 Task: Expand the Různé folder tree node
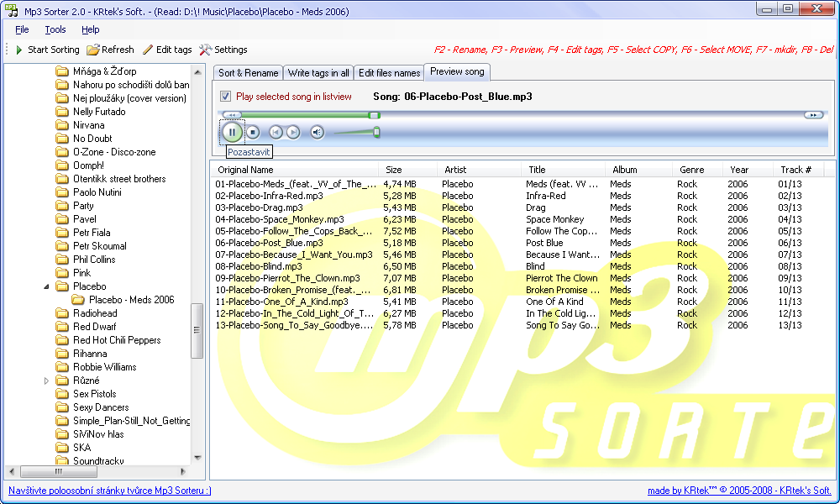coord(46,381)
